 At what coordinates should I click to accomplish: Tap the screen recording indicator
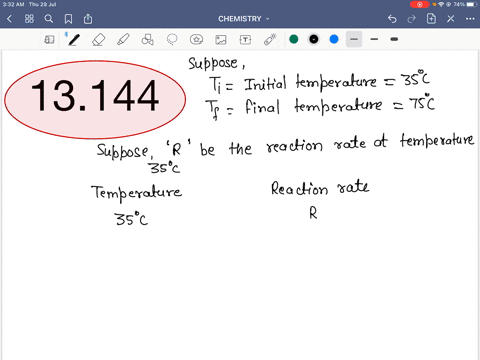(419, 4)
